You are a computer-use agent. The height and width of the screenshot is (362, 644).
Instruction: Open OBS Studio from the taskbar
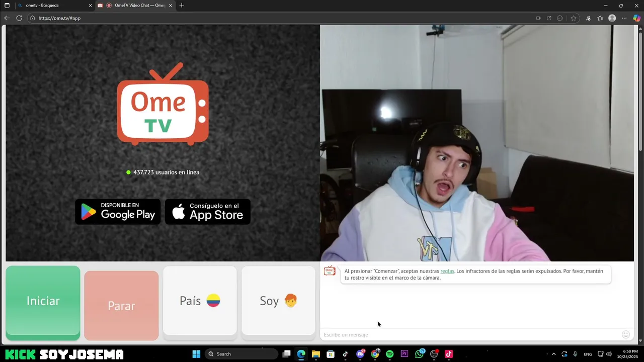[x=434, y=354]
